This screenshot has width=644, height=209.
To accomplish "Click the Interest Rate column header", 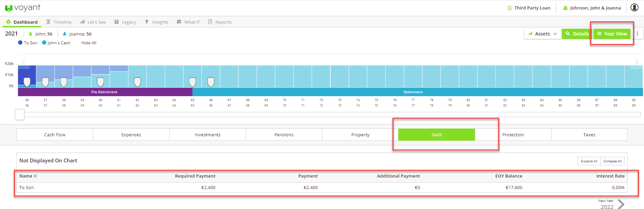I will [x=610, y=176].
